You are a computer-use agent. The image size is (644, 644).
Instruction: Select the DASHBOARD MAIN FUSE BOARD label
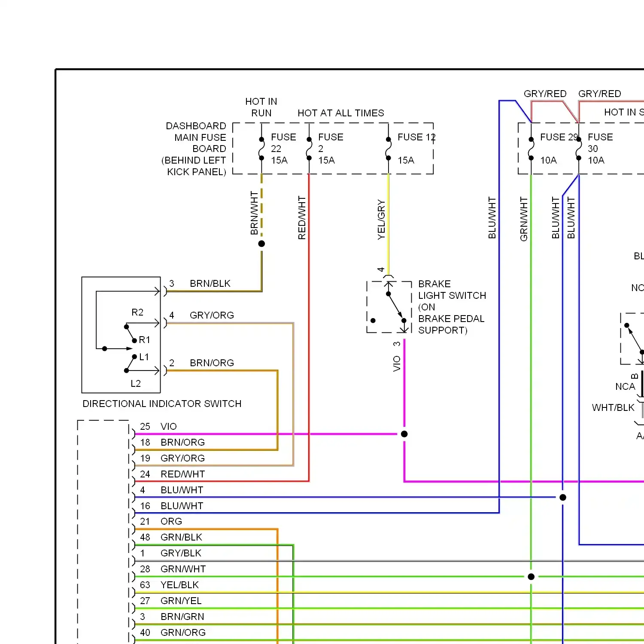pyautogui.click(x=194, y=149)
